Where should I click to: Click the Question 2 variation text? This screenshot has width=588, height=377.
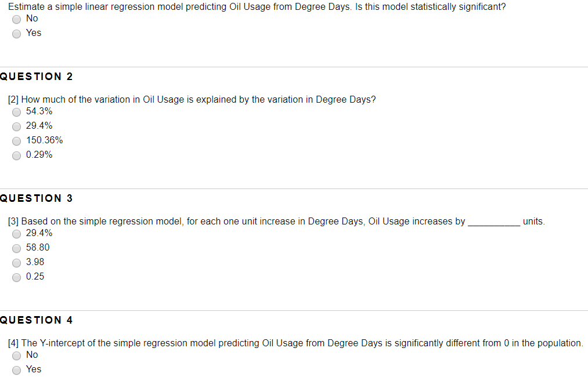pos(193,99)
